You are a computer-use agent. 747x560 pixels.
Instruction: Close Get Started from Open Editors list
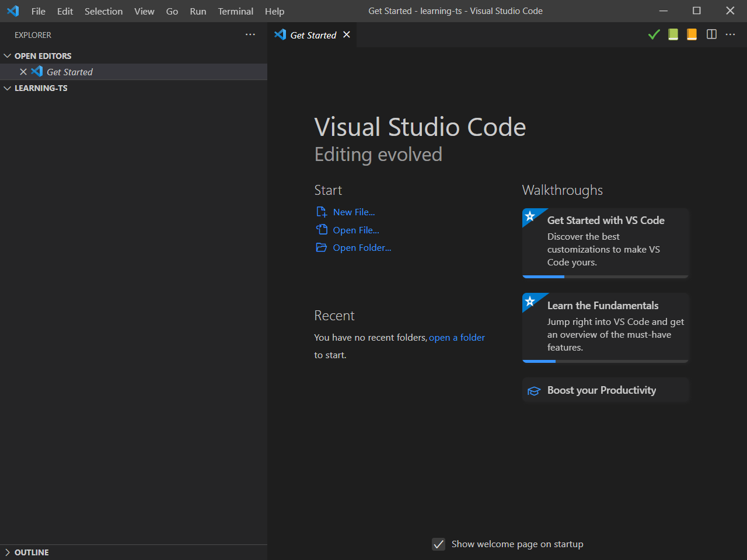tap(23, 72)
